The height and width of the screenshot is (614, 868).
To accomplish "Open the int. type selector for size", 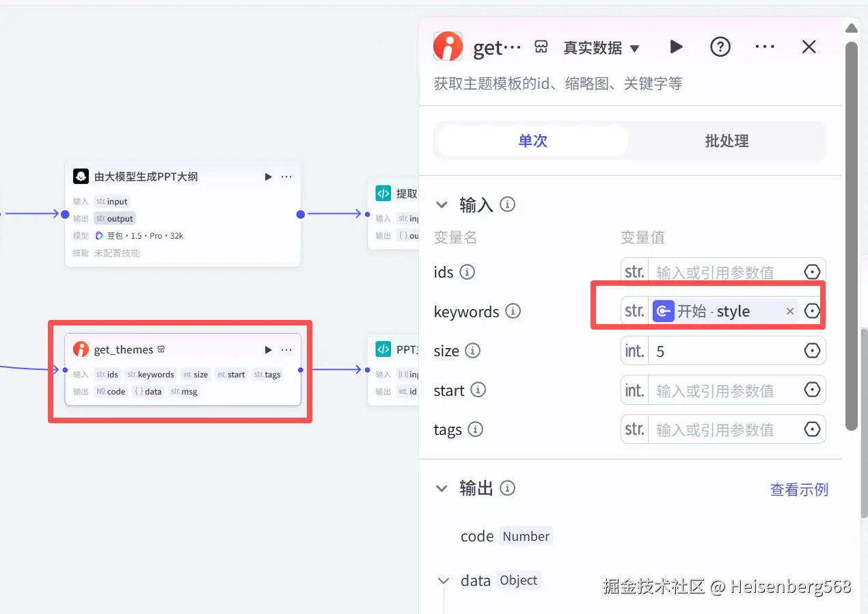I will pos(635,351).
